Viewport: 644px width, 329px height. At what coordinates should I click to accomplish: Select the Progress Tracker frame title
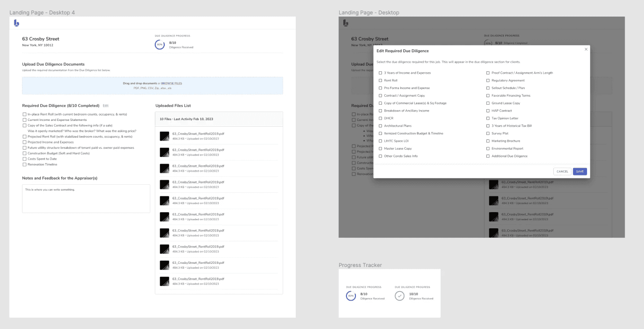[360, 265]
